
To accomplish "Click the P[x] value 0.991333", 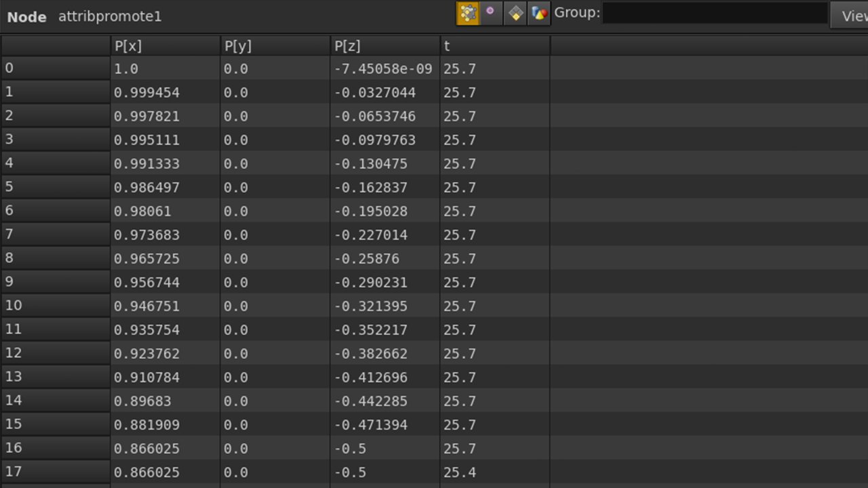I will [146, 164].
